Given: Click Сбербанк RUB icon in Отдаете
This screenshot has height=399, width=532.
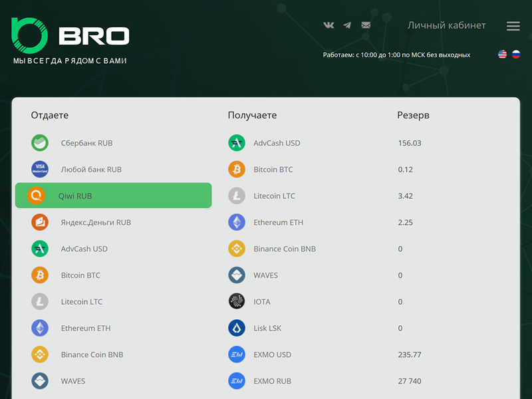Looking at the screenshot, I should tap(40, 143).
